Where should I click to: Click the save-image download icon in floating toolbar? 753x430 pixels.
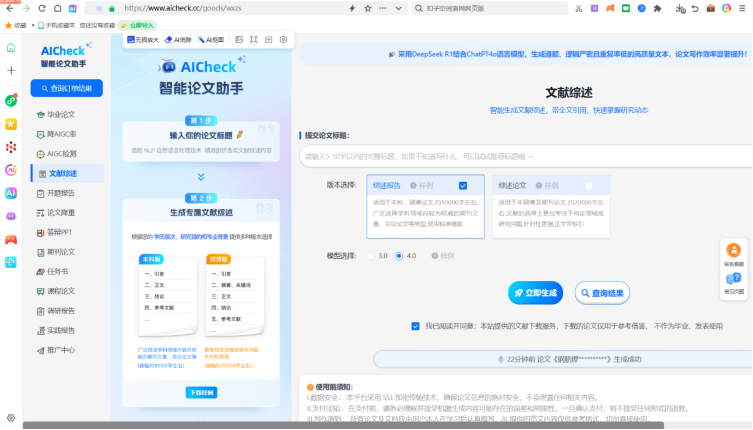(x=268, y=39)
